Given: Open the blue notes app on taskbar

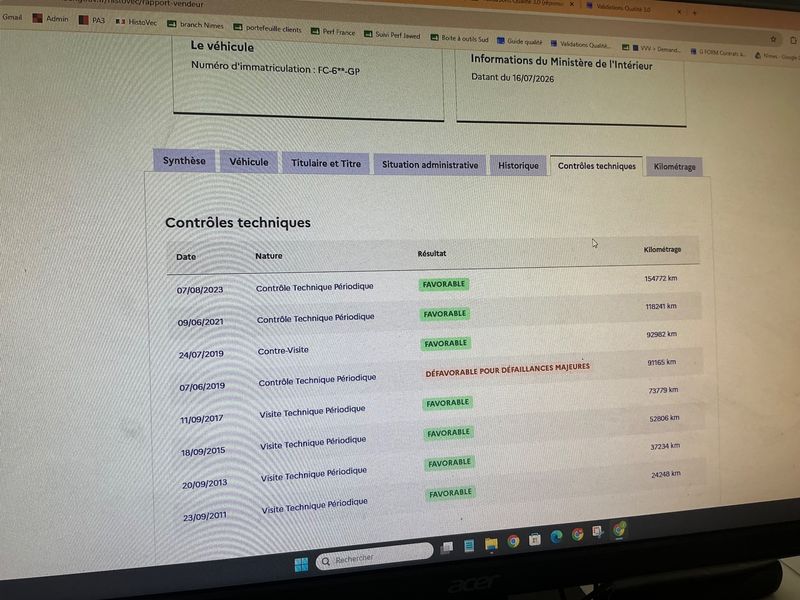Looking at the screenshot, I should [x=469, y=545].
